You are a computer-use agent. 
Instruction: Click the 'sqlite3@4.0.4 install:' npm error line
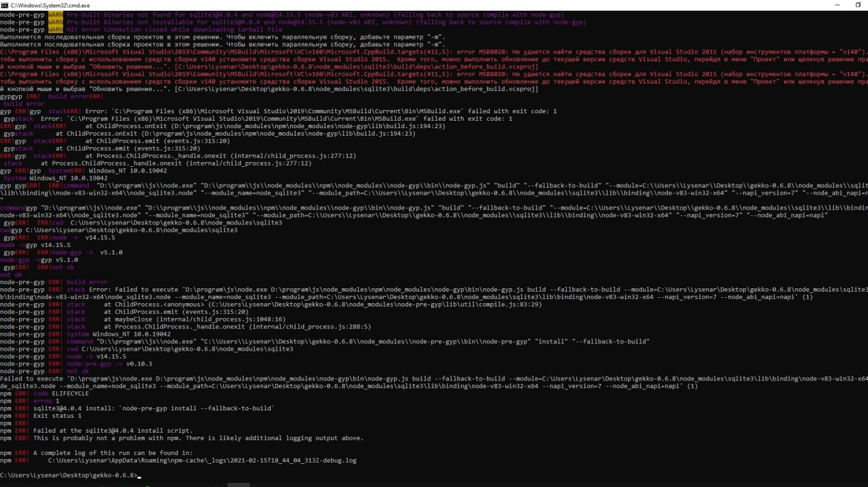pyautogui.click(x=137, y=408)
